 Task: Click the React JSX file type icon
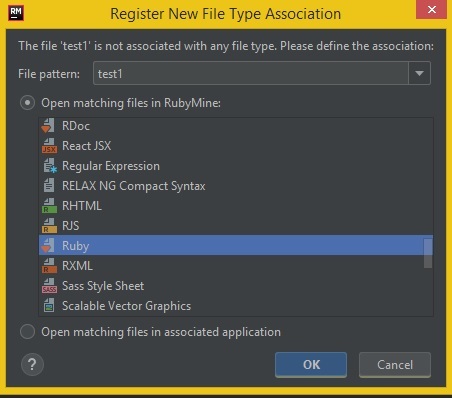click(x=49, y=146)
